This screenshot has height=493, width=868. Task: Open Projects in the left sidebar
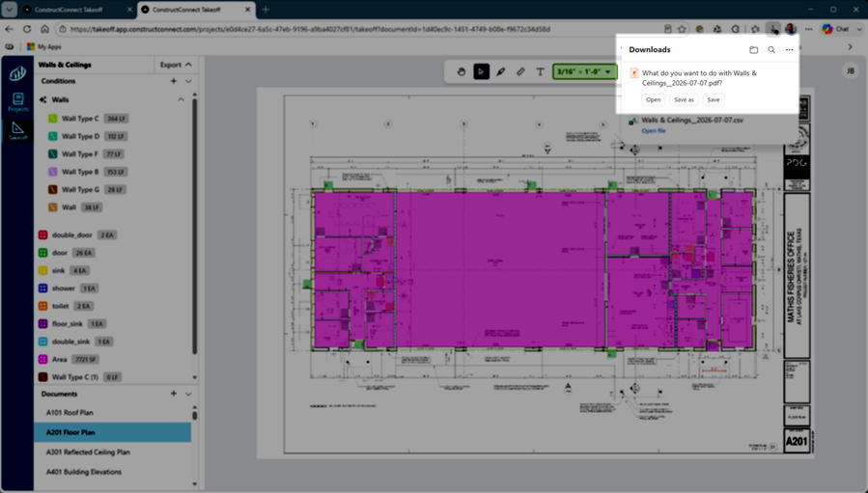[x=17, y=102]
